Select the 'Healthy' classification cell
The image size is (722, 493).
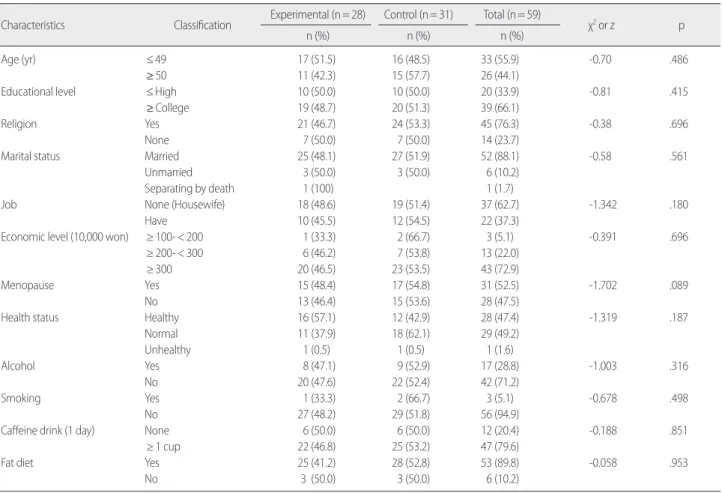tap(162, 318)
